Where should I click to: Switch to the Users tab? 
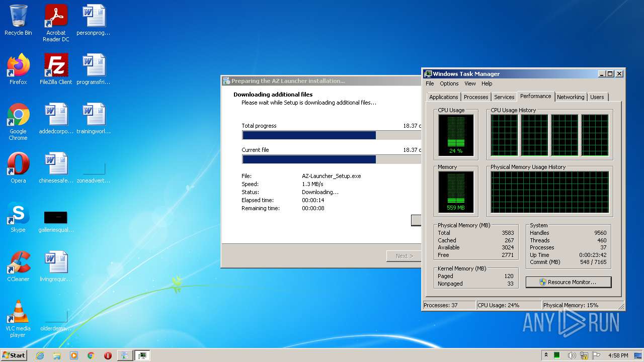point(597,97)
